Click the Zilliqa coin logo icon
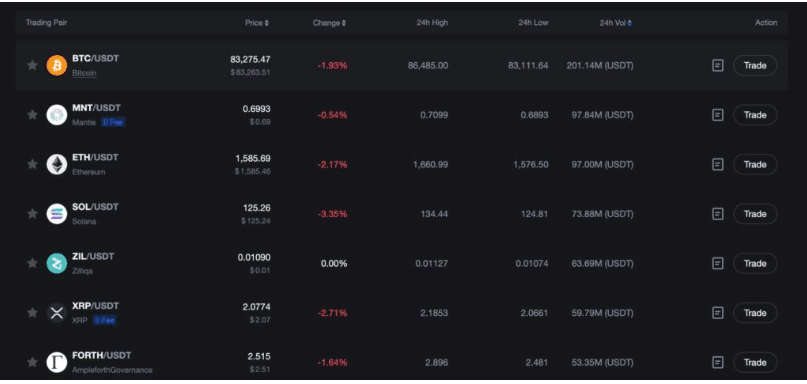The width and height of the screenshot is (807, 384). point(57,263)
